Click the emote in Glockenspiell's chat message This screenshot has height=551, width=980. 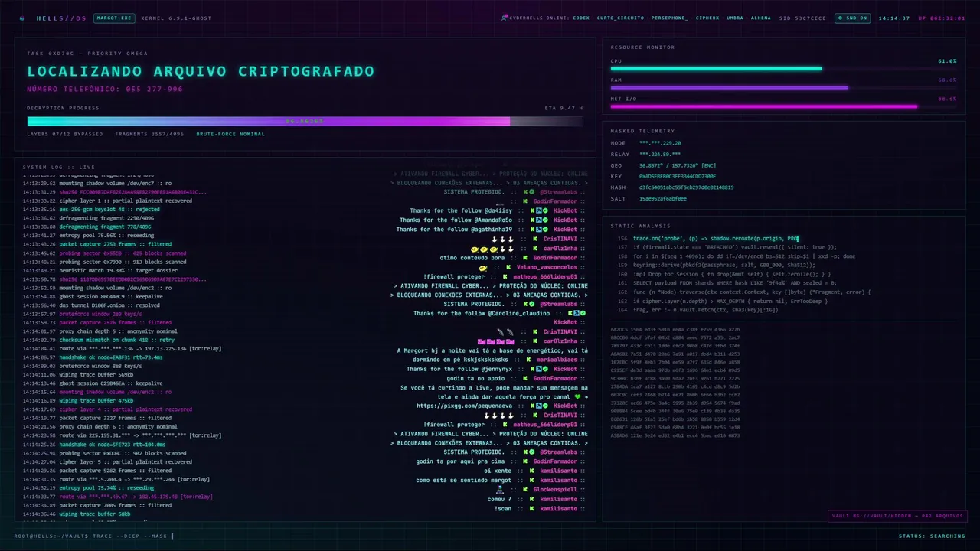tap(499, 490)
